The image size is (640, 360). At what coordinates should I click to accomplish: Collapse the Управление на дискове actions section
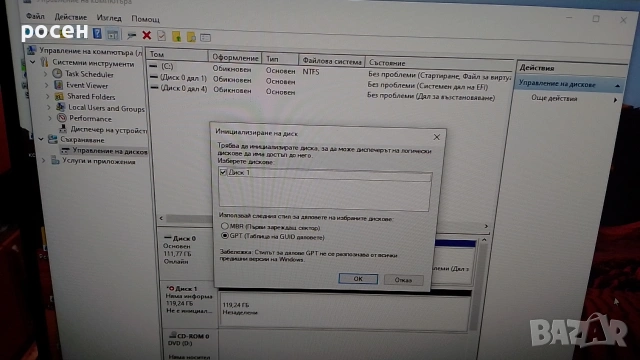click(x=617, y=86)
